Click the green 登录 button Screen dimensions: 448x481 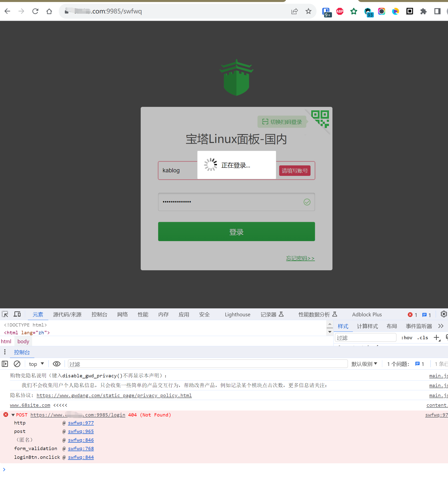point(236,232)
